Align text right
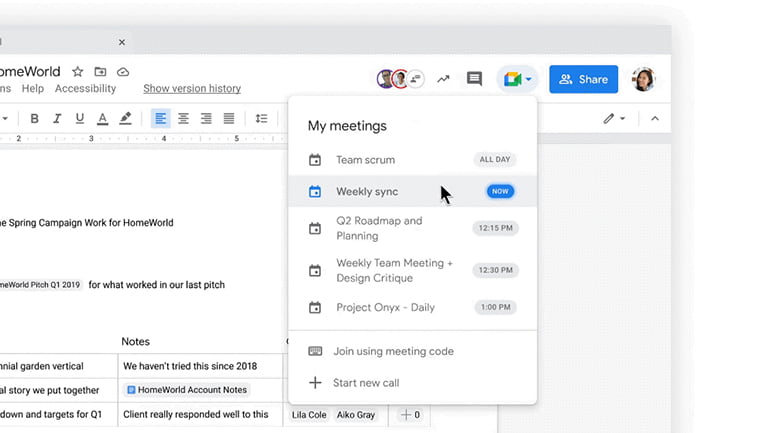770x433 pixels. [206, 118]
